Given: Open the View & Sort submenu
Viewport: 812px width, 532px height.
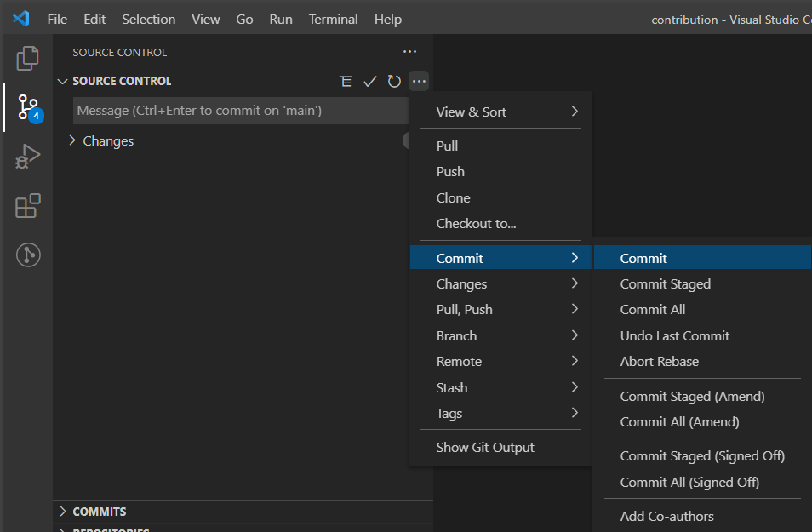Looking at the screenshot, I should pos(500,112).
